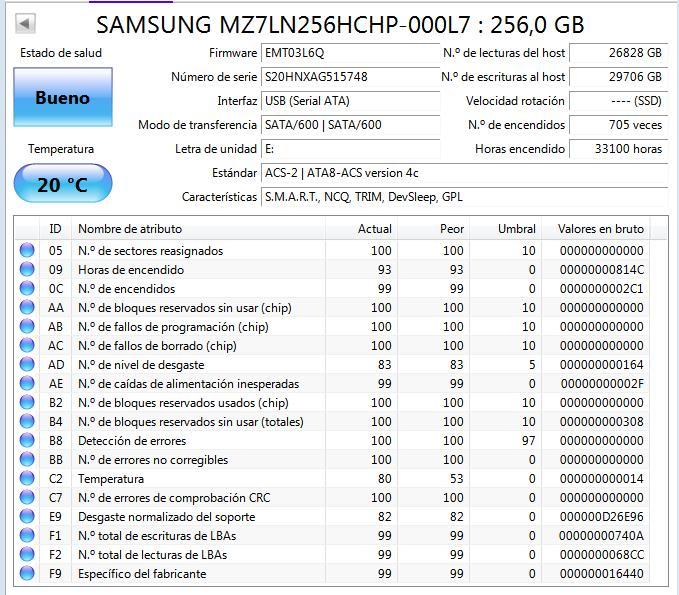Viewport: 679px width, 595px height.
Task: Select the Horas encendido value 33100 horas
Action: pos(618,149)
